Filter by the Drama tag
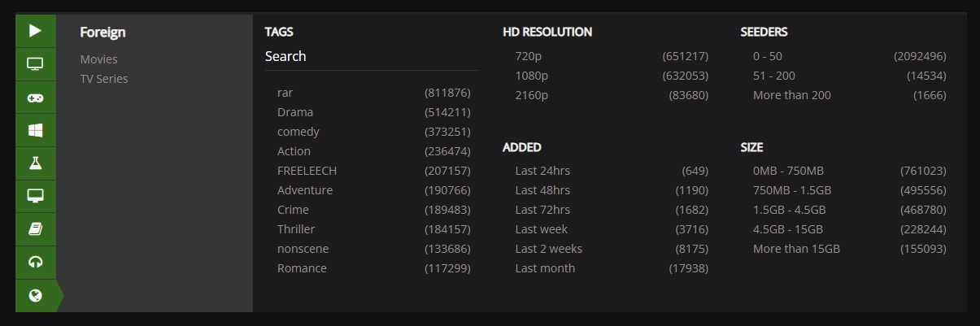 tap(295, 112)
